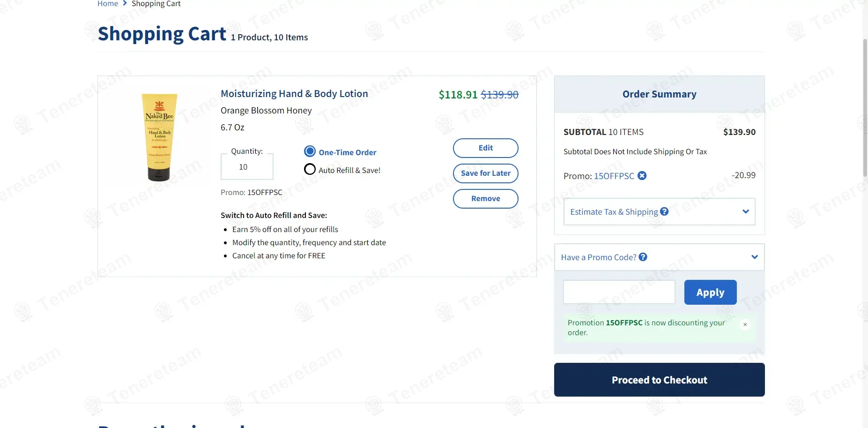Focus the Quantity input field
868x428 pixels.
247,167
